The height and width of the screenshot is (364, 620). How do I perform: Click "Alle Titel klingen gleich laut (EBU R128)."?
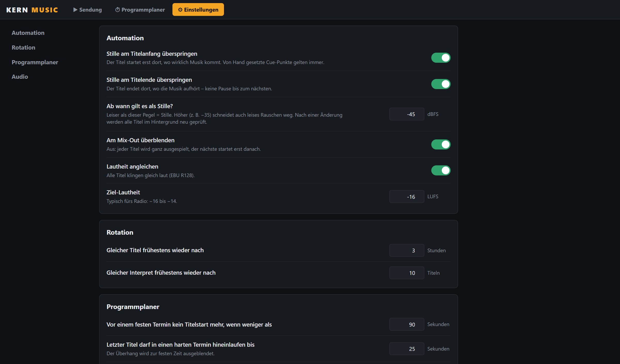[x=151, y=175]
